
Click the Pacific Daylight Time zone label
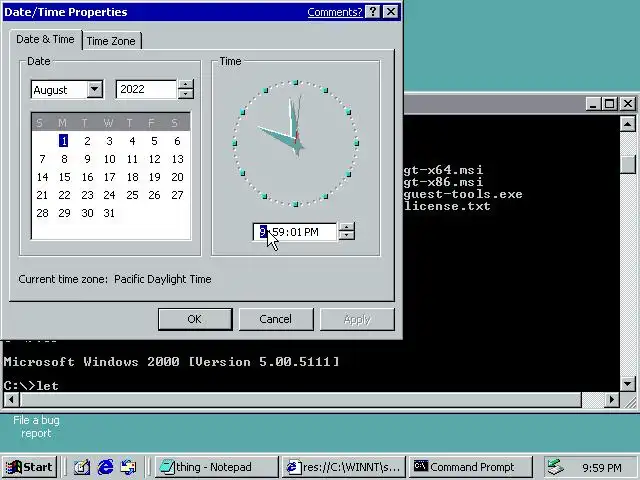point(162,279)
